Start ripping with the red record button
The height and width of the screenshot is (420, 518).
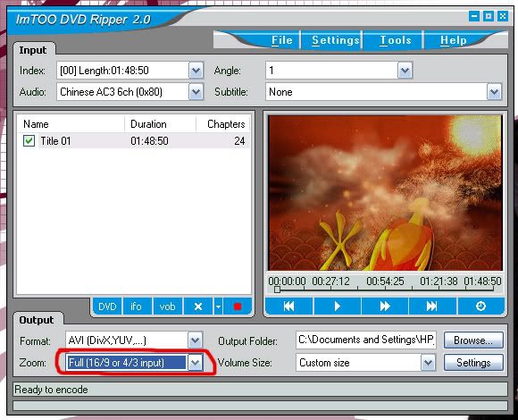click(x=238, y=307)
